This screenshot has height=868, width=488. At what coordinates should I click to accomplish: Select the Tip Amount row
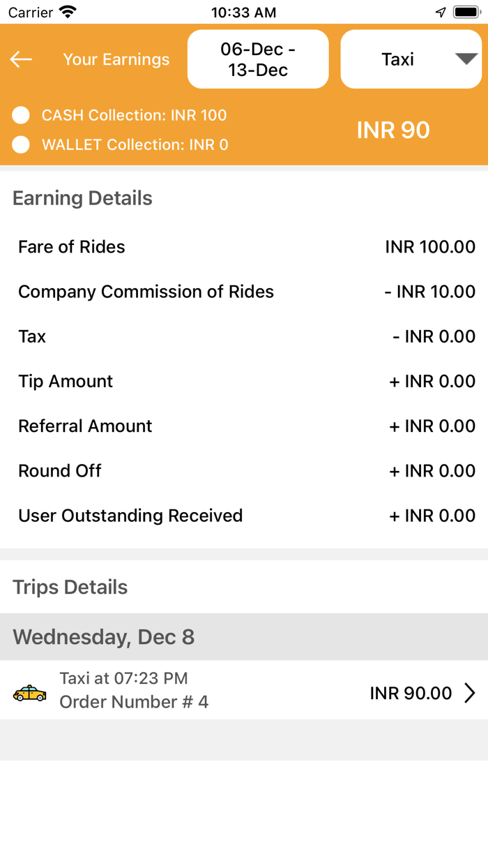(244, 381)
